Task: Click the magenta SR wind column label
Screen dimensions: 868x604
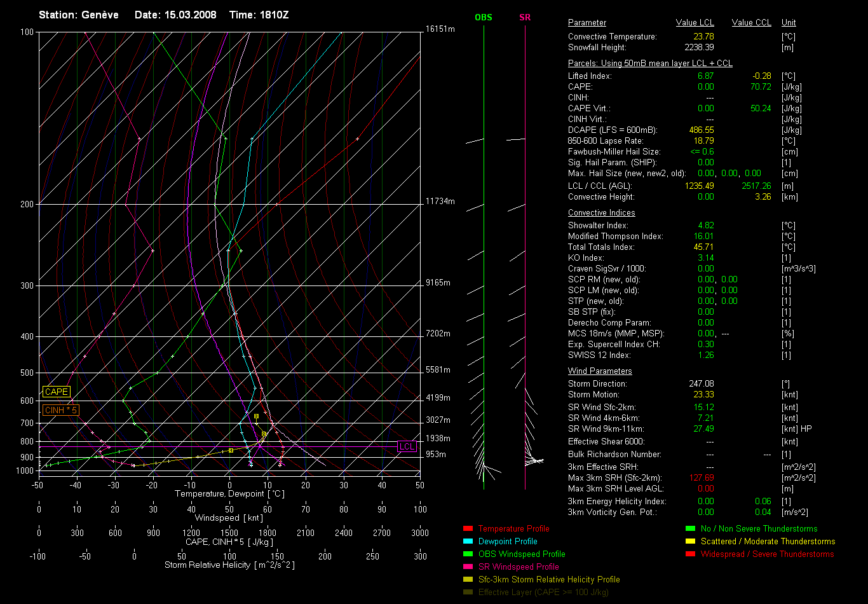Action: coord(525,18)
